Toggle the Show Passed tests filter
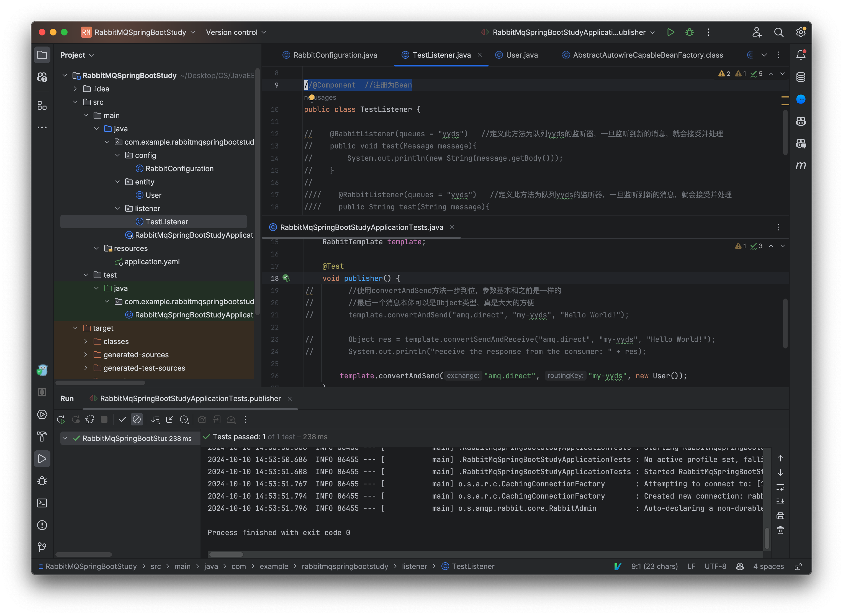Image resolution: width=843 pixels, height=616 pixels. (122, 419)
